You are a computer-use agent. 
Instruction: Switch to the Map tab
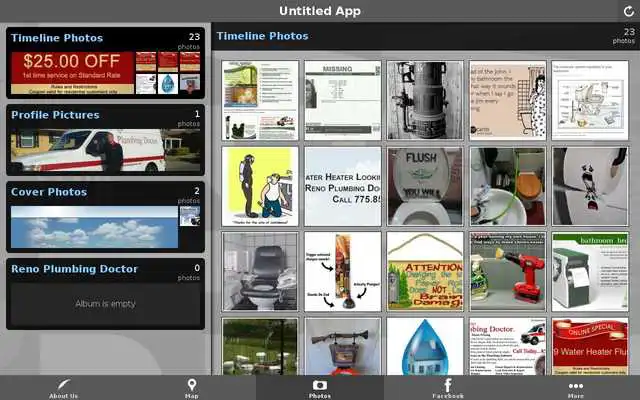pyautogui.click(x=192, y=388)
